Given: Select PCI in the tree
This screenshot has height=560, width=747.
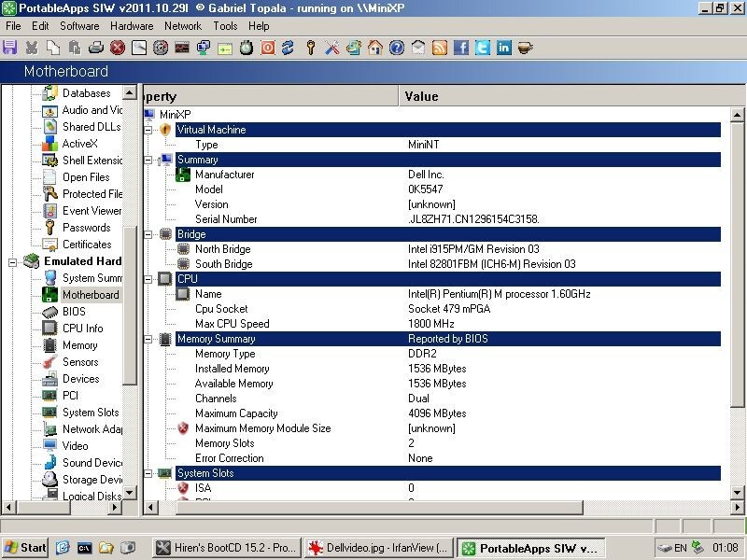Looking at the screenshot, I should coord(70,395).
